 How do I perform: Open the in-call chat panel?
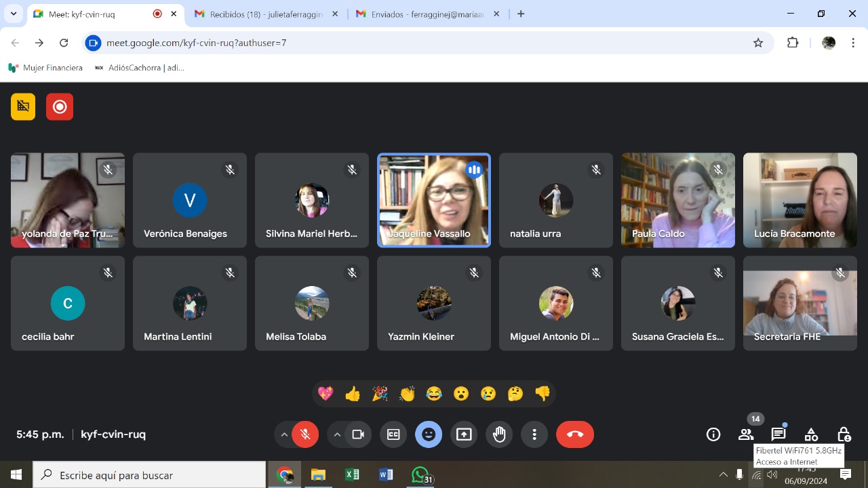(778, 434)
